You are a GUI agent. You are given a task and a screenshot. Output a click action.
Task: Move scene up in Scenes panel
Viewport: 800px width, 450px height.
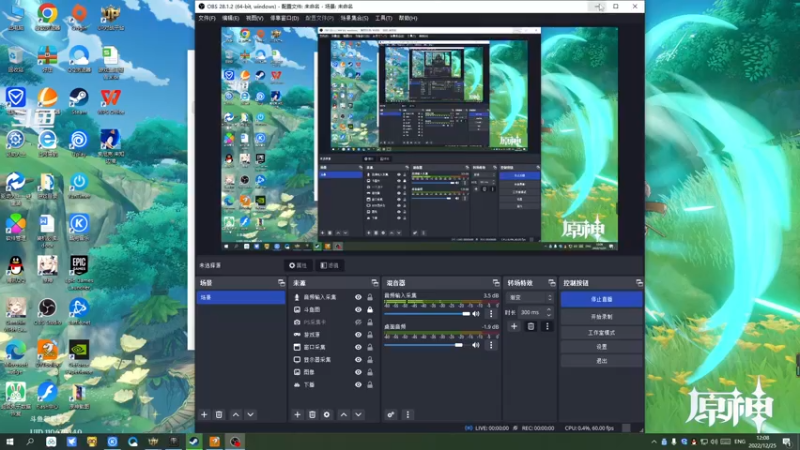click(x=236, y=415)
